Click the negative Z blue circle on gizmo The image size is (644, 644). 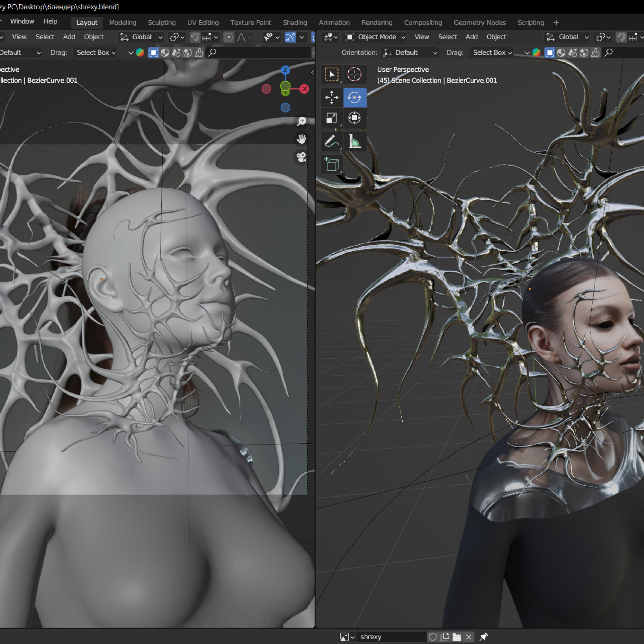click(x=285, y=108)
